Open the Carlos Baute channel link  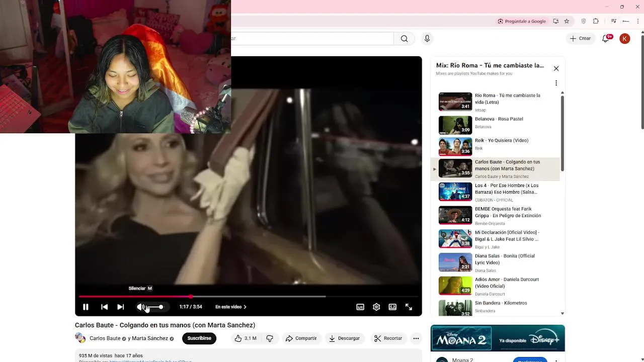point(105,338)
